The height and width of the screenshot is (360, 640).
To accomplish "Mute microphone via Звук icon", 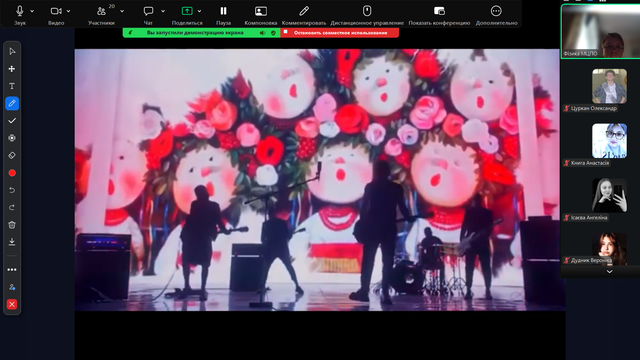I will point(19,11).
